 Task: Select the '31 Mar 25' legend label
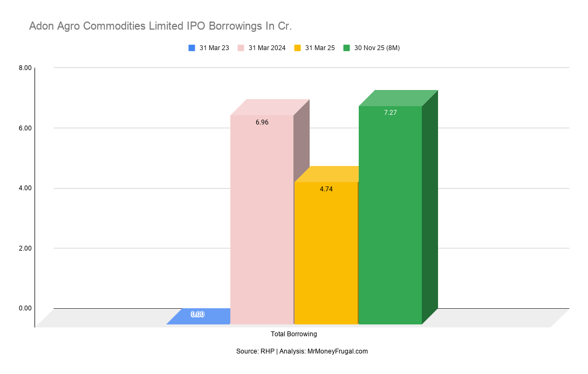point(320,48)
